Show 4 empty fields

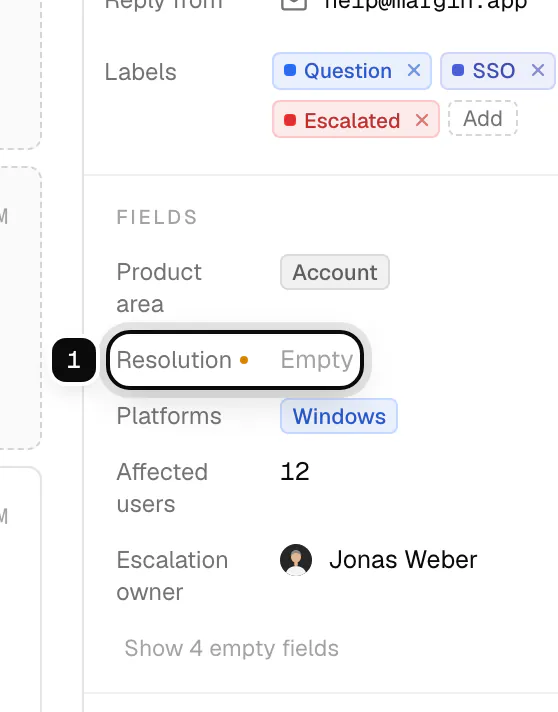pos(232,648)
